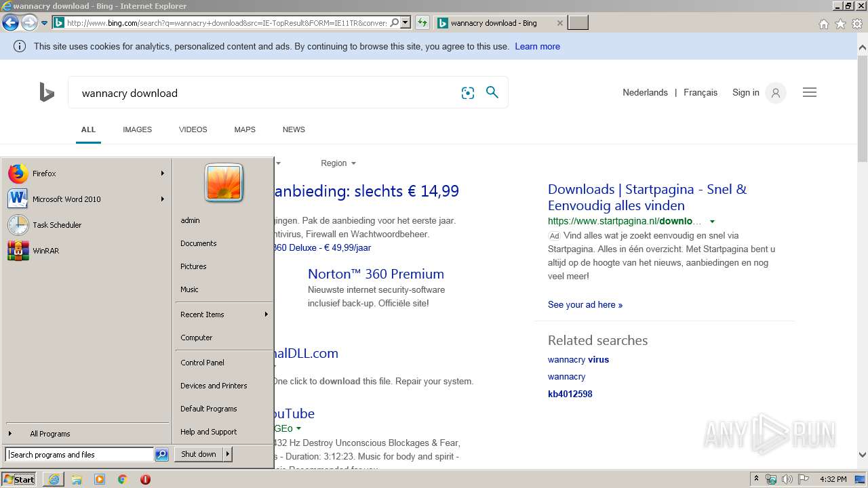
Task: Select the IMAGES results tab
Action: point(137,129)
